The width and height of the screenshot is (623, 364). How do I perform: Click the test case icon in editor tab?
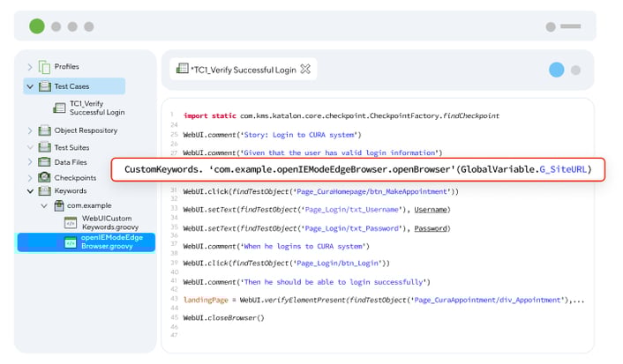click(x=183, y=68)
